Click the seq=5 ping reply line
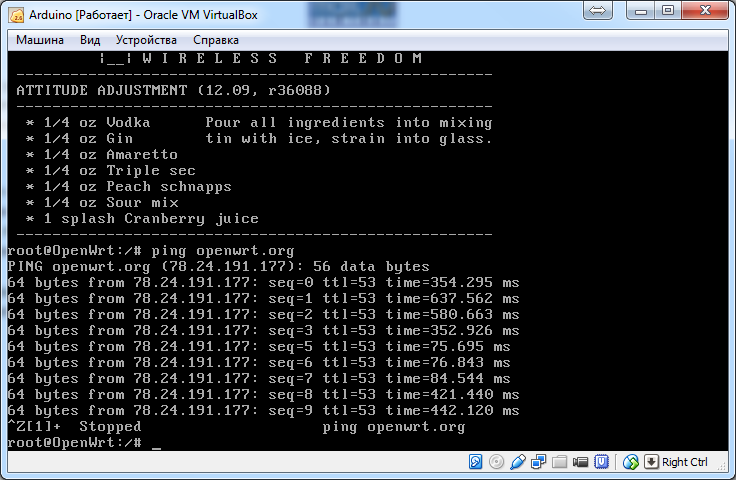 pos(259,347)
